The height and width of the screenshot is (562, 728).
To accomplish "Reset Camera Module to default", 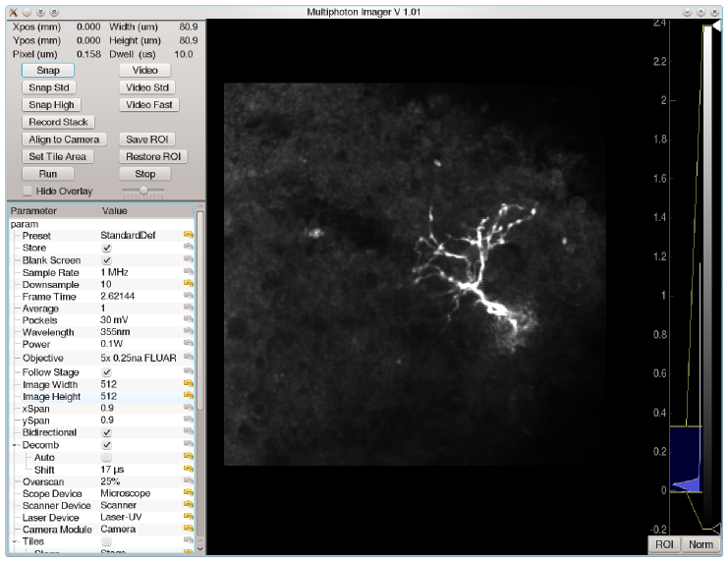I will point(189,529).
